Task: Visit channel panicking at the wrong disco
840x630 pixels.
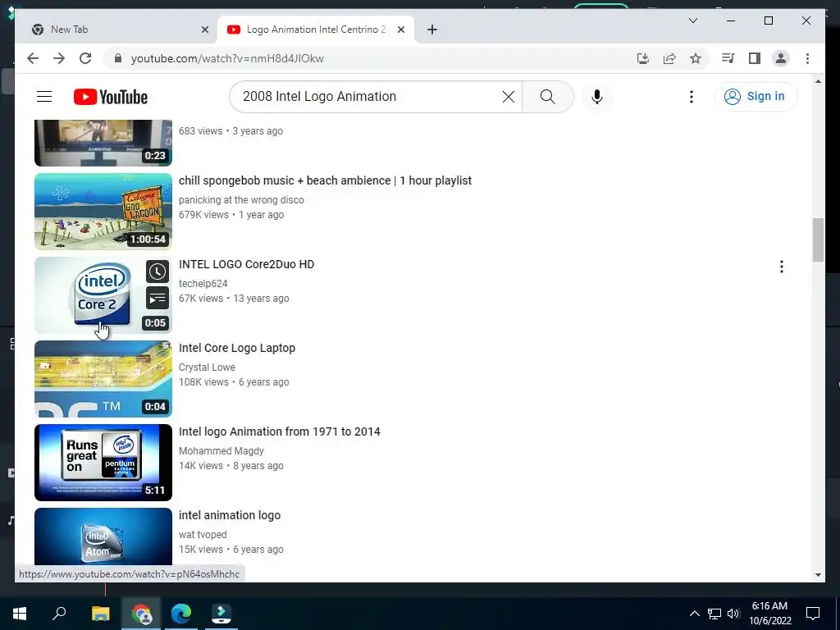Action: [241, 200]
